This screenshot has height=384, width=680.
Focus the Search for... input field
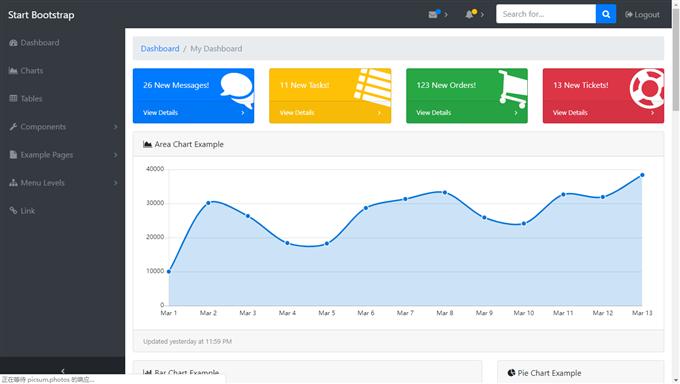(546, 14)
